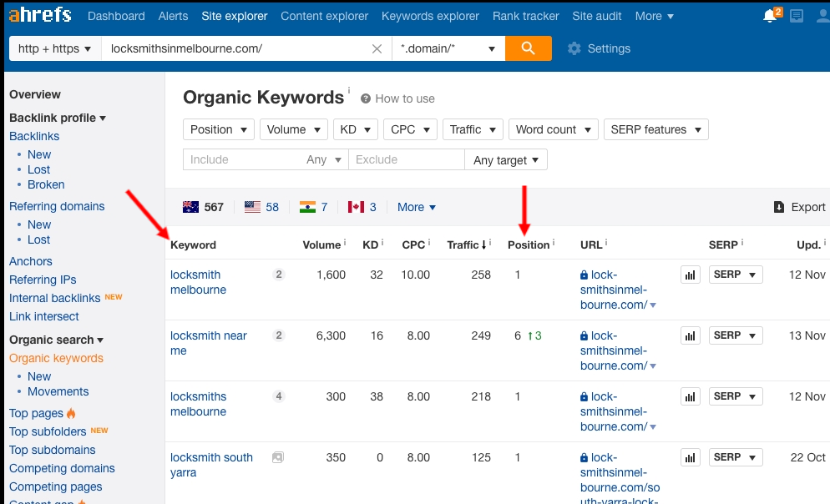Image resolution: width=830 pixels, height=504 pixels.
Task: Open the More menu in the top navigation
Action: [655, 17]
